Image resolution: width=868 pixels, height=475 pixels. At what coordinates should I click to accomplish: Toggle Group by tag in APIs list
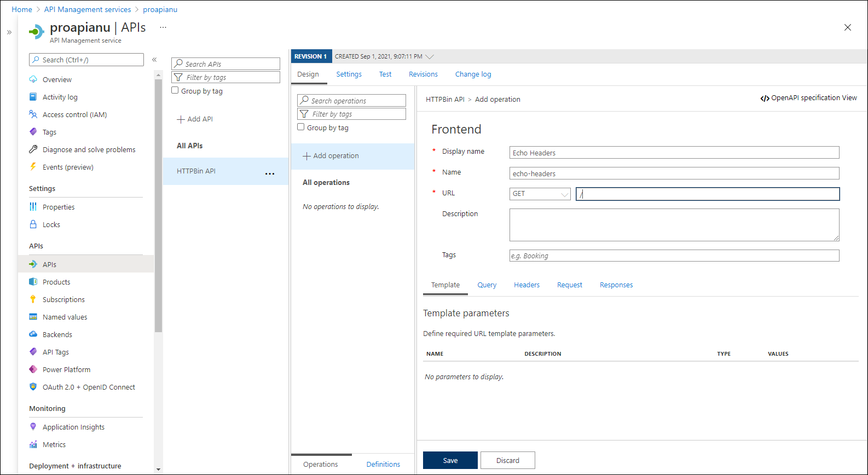coord(175,90)
